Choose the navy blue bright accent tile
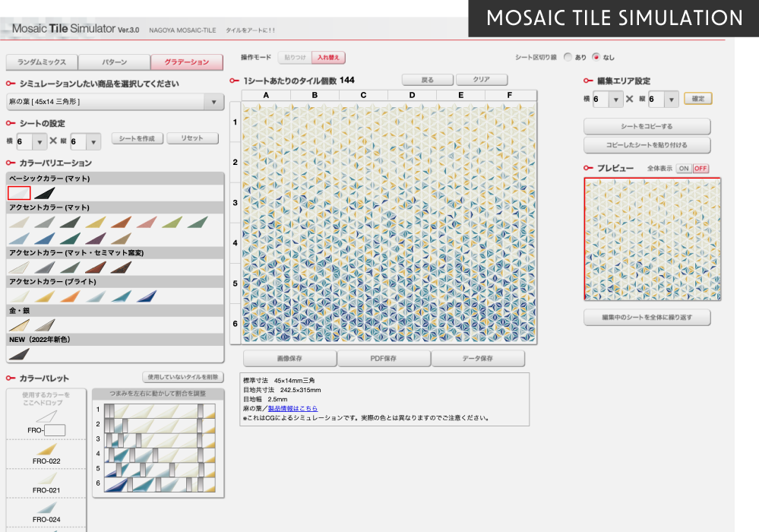This screenshot has height=532, width=759. point(147,296)
